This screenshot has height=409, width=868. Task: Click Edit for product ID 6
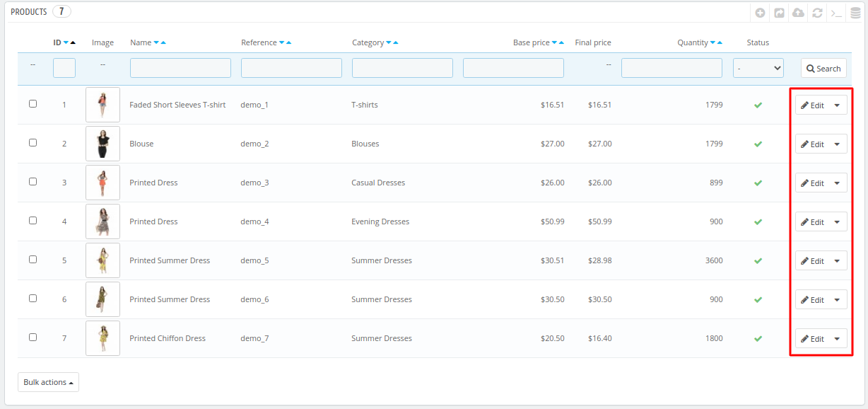pos(812,299)
